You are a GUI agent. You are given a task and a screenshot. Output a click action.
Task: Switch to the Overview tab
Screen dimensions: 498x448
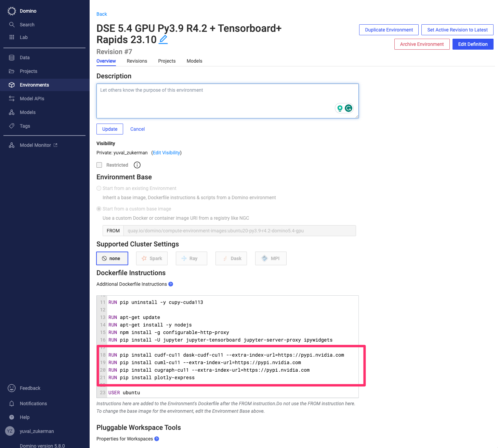(x=106, y=61)
